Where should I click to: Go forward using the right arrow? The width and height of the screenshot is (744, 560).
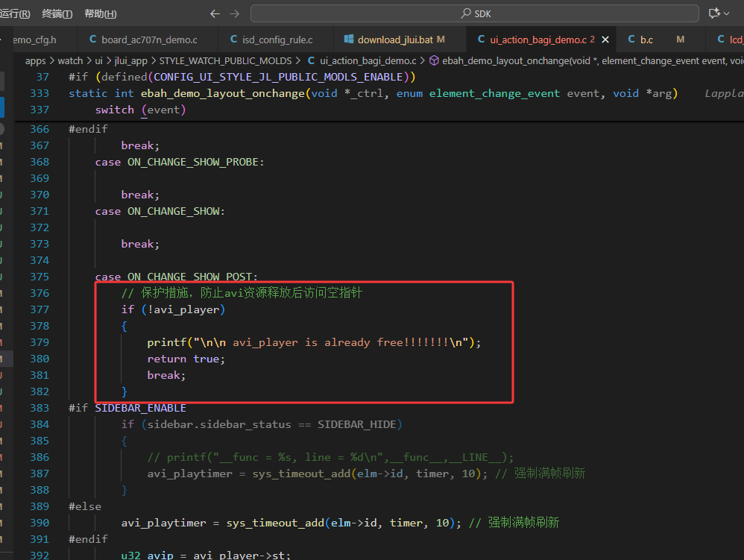tap(234, 13)
